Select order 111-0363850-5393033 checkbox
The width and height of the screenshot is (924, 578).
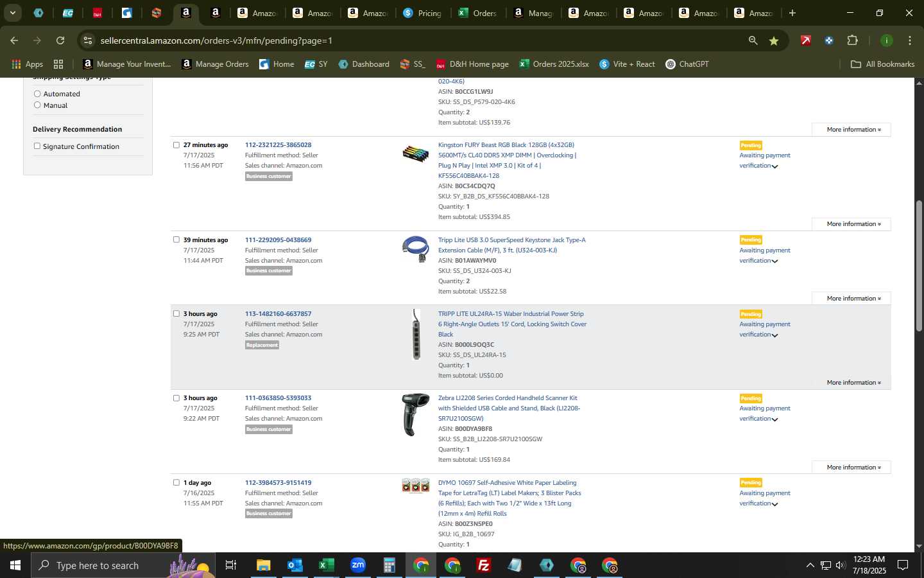pyautogui.click(x=176, y=398)
